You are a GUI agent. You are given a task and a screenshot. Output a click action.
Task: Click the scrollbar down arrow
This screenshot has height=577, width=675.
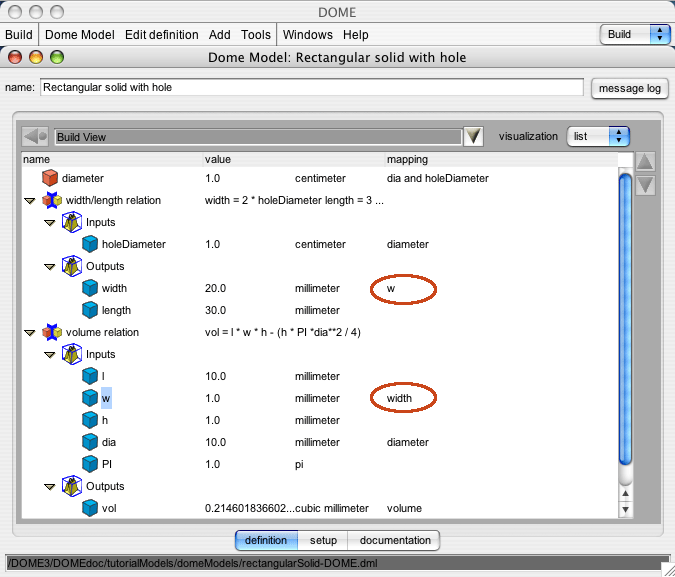625,509
